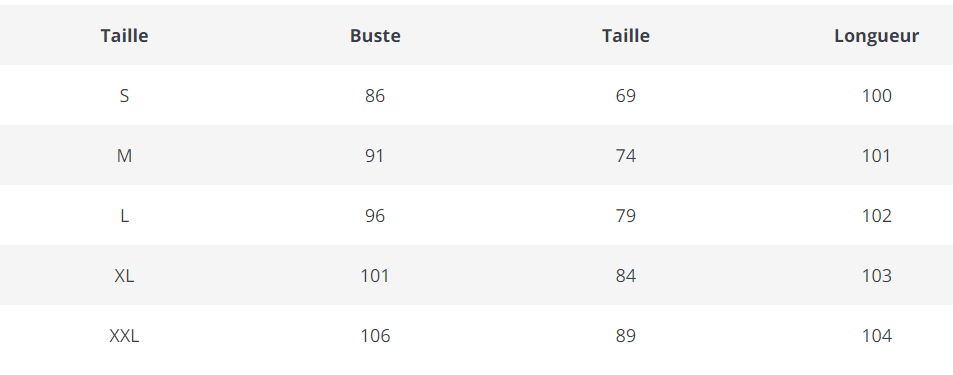Viewport: 953px width, 375px height.
Task: Click waist value 74
Action: point(626,156)
